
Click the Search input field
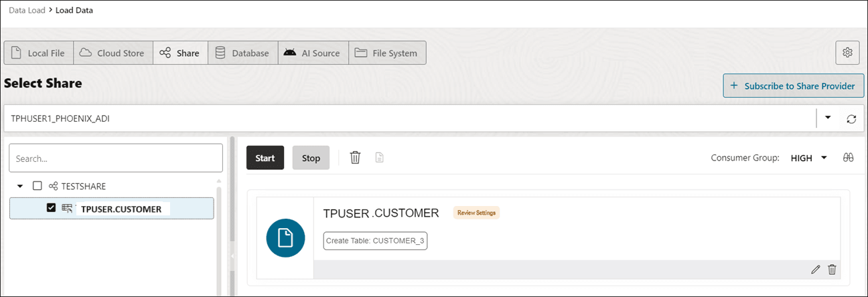coord(116,159)
